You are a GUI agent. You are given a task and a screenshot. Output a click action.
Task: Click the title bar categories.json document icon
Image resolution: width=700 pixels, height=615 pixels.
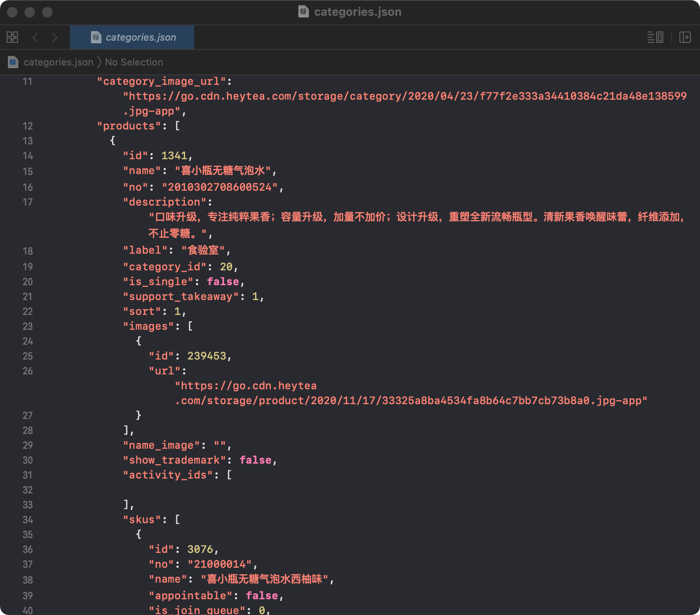tap(303, 11)
